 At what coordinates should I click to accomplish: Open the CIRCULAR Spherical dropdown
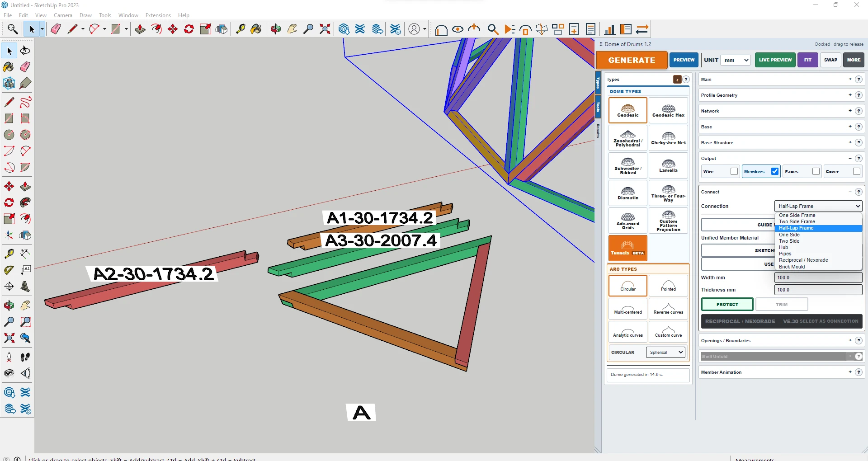[x=665, y=352]
